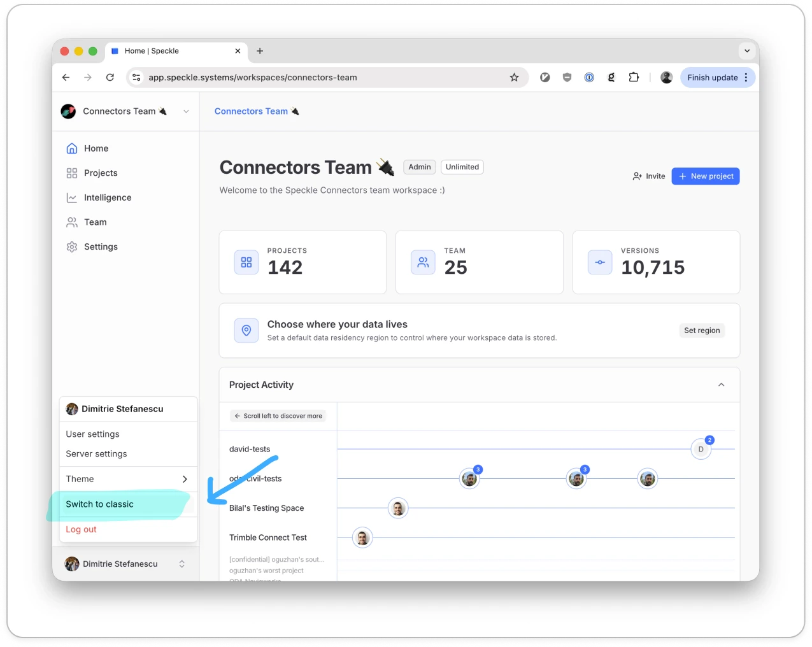812x647 pixels.
Task: Invite a member with the Invite button
Action: tap(649, 176)
